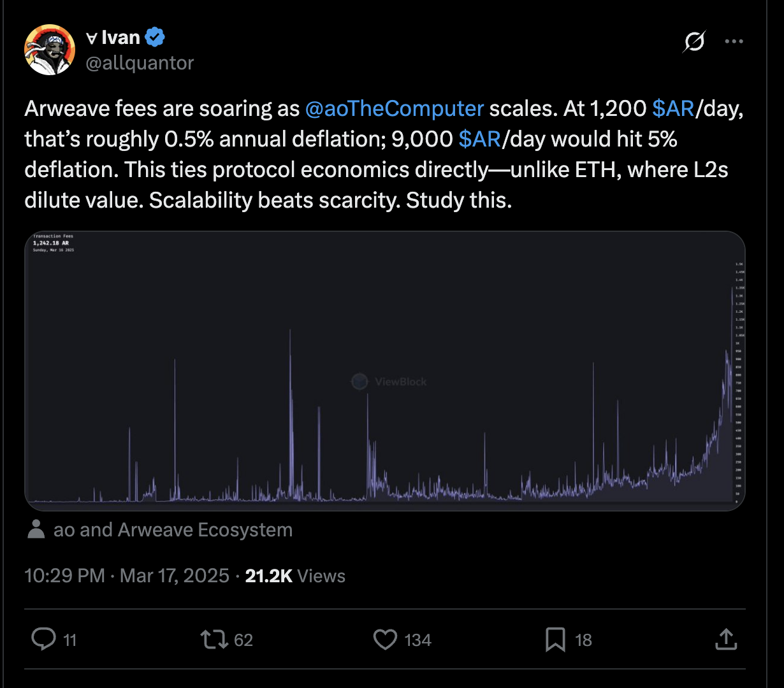Image resolution: width=784 pixels, height=688 pixels.
Task: Open the @allquantor handle
Action: tap(139, 62)
